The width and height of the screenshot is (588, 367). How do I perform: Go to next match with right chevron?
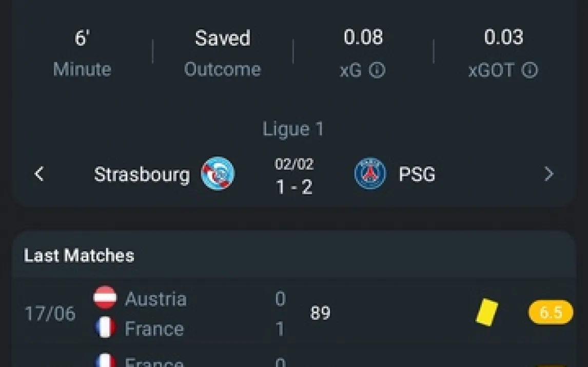click(x=548, y=174)
